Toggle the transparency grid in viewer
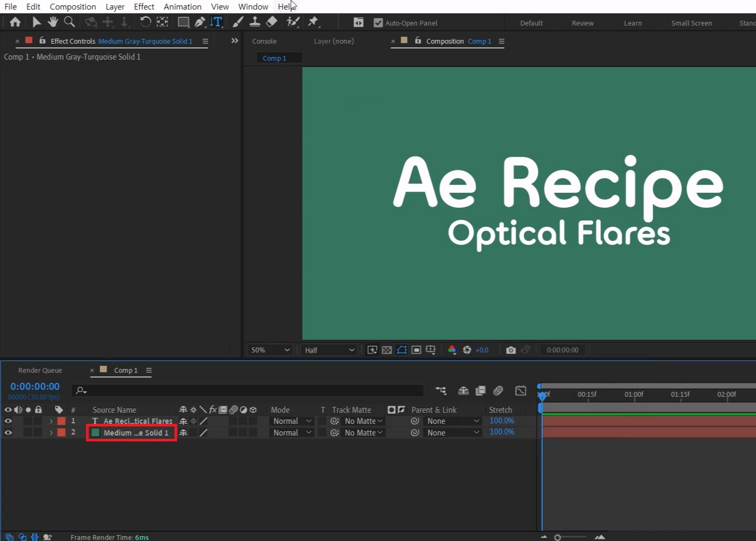The image size is (756, 541). click(x=387, y=350)
